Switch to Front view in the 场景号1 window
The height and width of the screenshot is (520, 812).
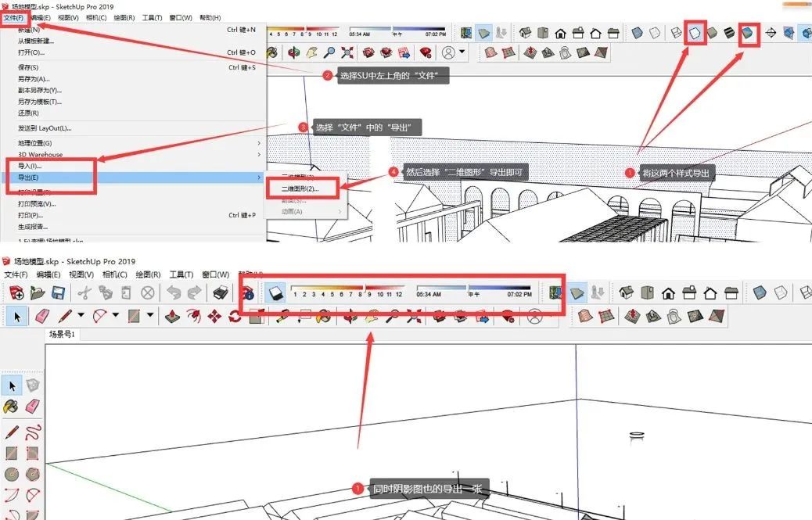click(x=668, y=293)
